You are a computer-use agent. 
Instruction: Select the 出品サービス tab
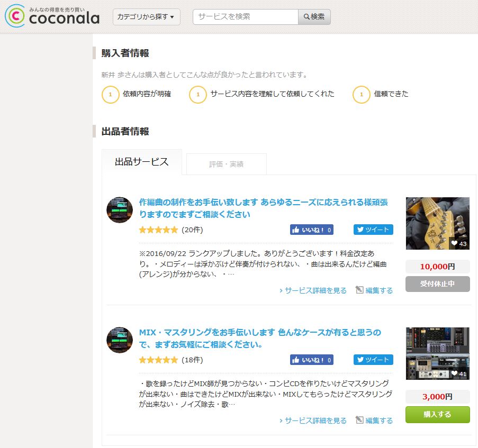pyautogui.click(x=141, y=162)
